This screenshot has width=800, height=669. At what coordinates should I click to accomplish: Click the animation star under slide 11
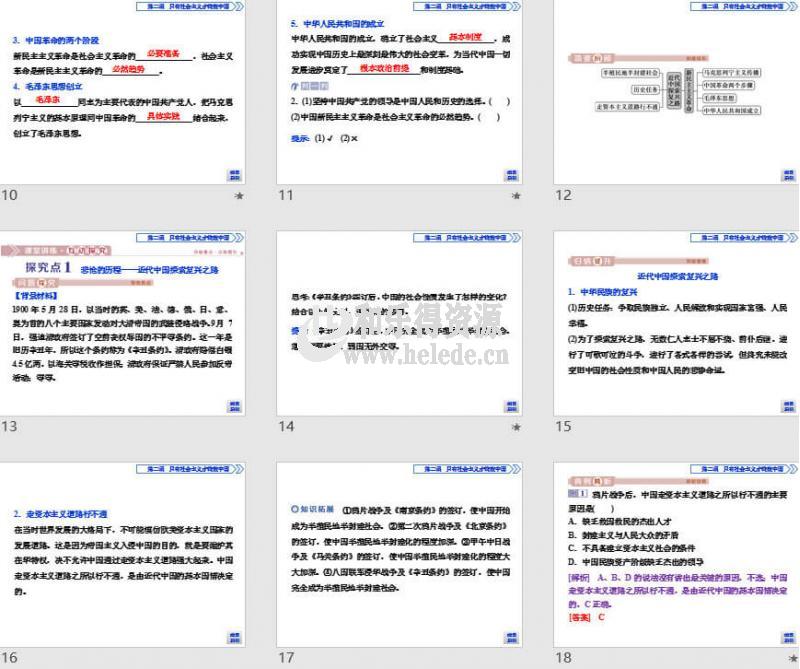516,195
